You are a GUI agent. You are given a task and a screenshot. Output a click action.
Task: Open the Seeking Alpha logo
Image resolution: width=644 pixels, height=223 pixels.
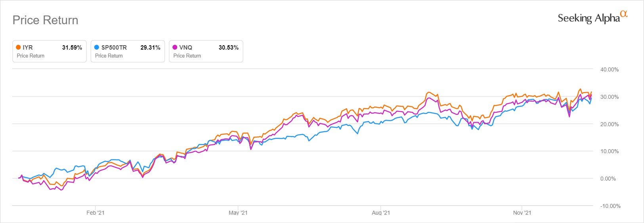coord(589,18)
